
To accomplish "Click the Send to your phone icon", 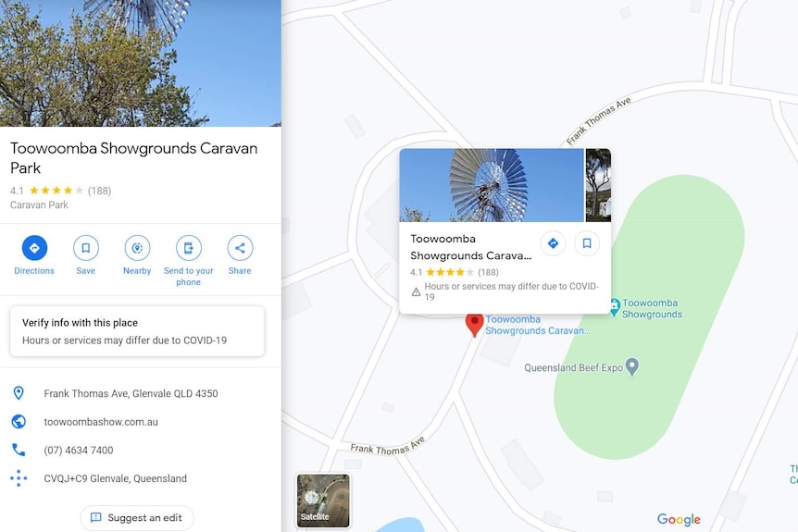I will 188,248.
